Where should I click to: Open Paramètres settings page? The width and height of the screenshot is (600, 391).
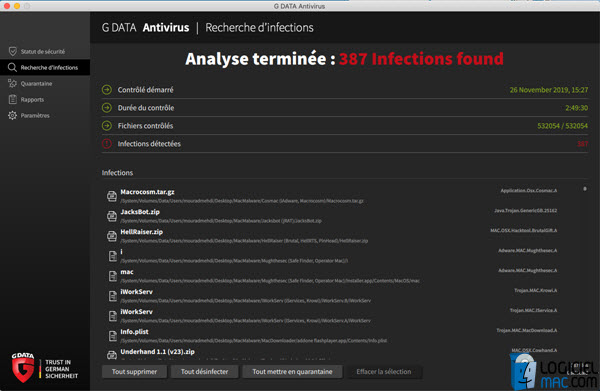click(45, 115)
